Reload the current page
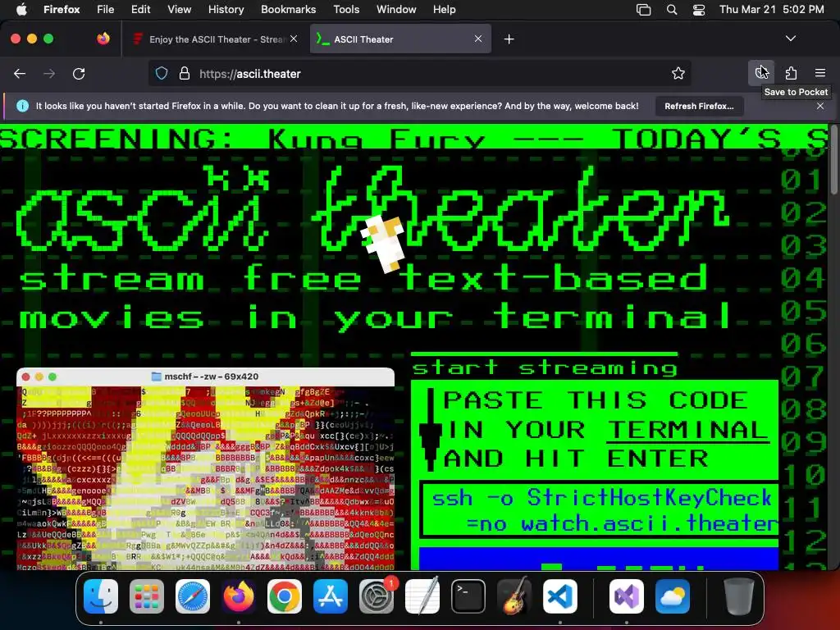 79,73
